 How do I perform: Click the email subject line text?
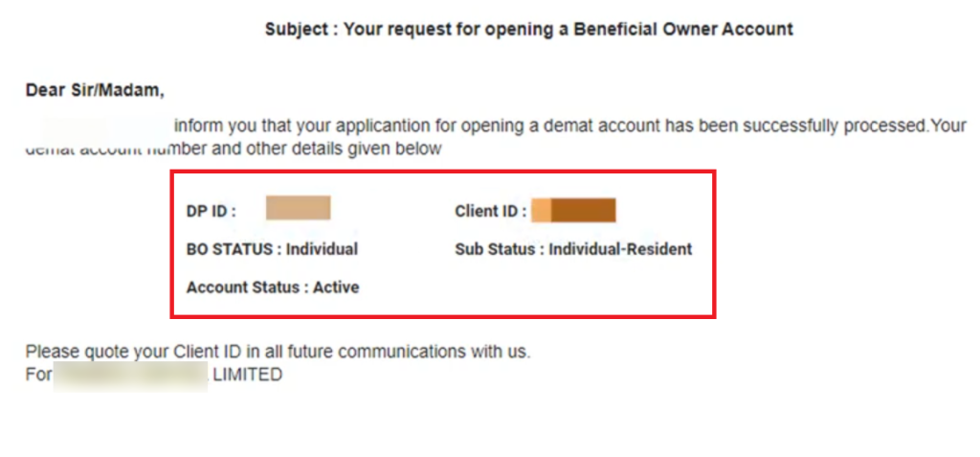coord(528,30)
